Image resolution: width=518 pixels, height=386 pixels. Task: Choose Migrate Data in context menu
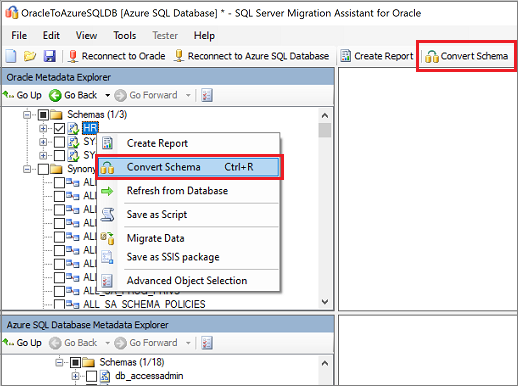click(188, 238)
